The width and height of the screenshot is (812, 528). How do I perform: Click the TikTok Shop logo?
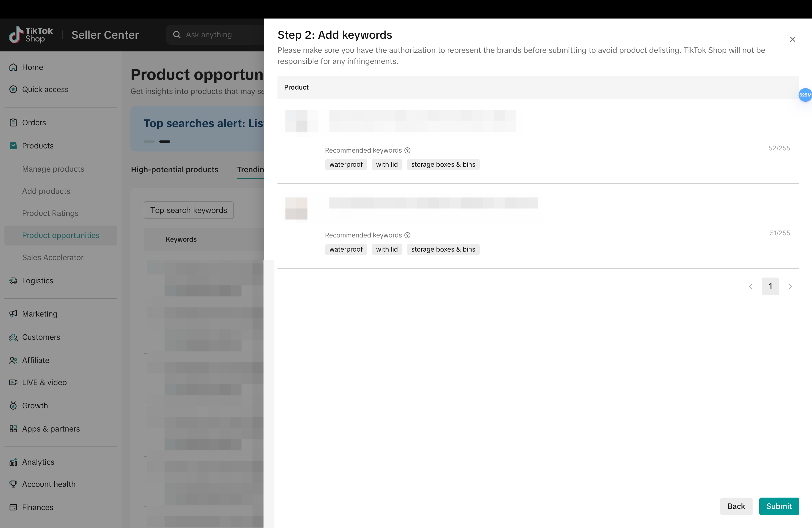point(31,35)
